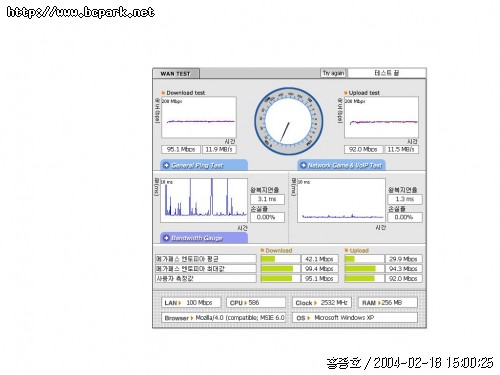Viewport: 500px width, 375px height.
Task: Click the Browser arrow icon
Action: point(192,318)
